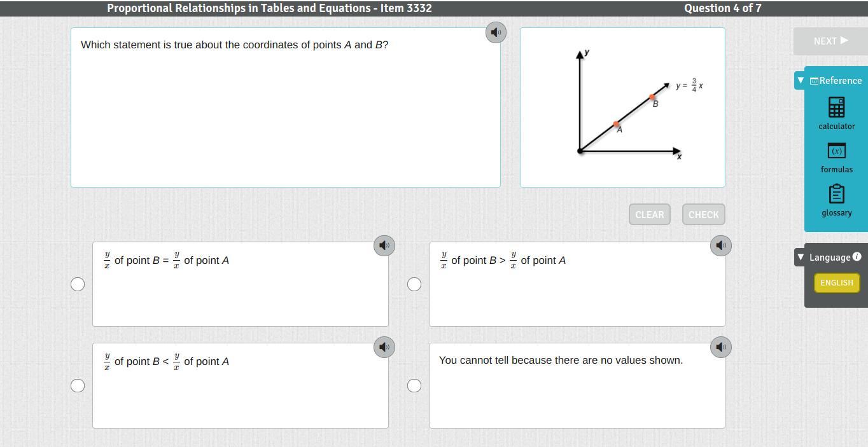Open the formulas reference
This screenshot has width=868, height=447.
836,157
